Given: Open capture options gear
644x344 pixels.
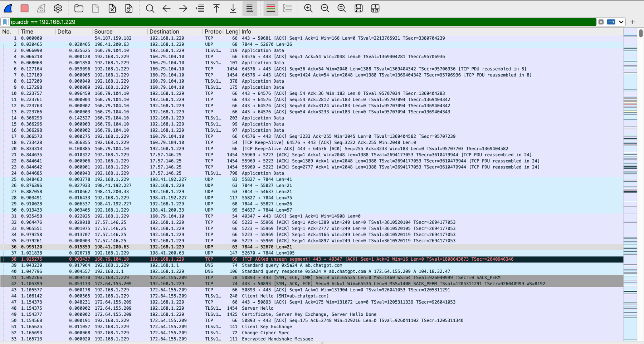Looking at the screenshot, I should click(x=58, y=8).
